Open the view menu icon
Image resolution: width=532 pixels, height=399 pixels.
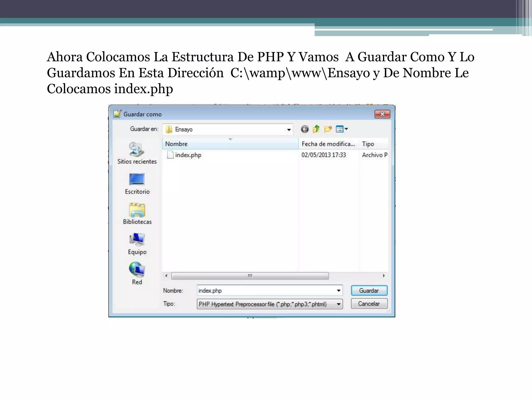pyautogui.click(x=342, y=129)
